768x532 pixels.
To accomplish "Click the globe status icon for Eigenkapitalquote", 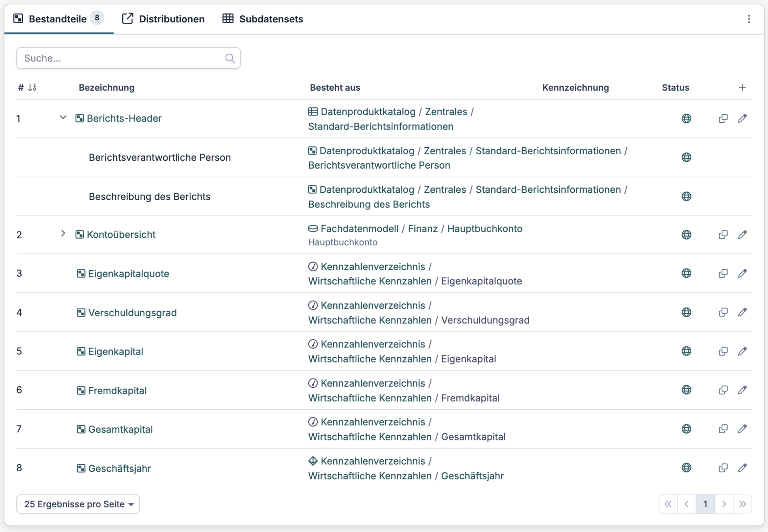I will point(686,273).
